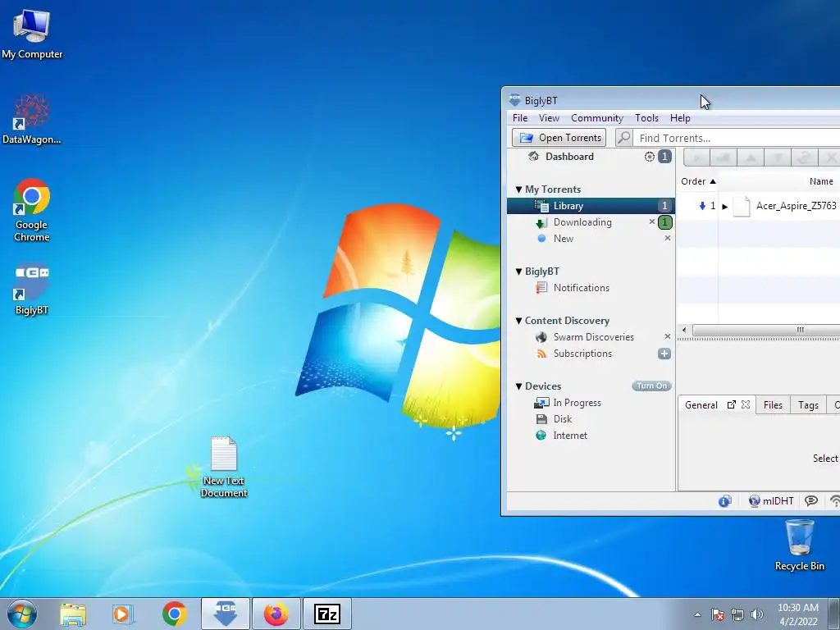Click the Dashboard count badge

point(664,157)
